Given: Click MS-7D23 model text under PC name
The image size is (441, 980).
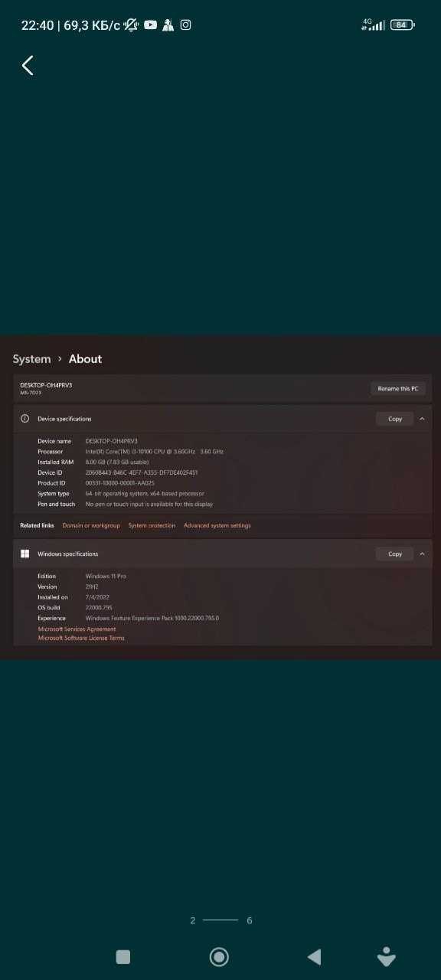Looking at the screenshot, I should [x=31, y=393].
